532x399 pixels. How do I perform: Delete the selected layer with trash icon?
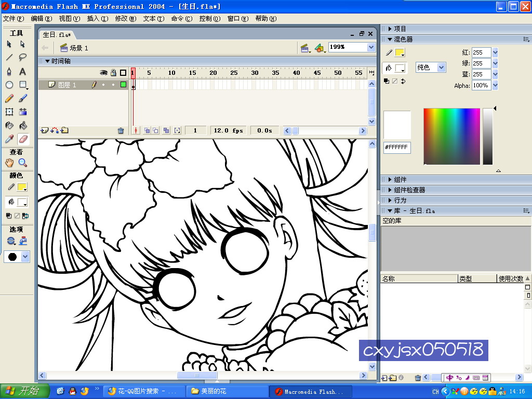(121, 130)
